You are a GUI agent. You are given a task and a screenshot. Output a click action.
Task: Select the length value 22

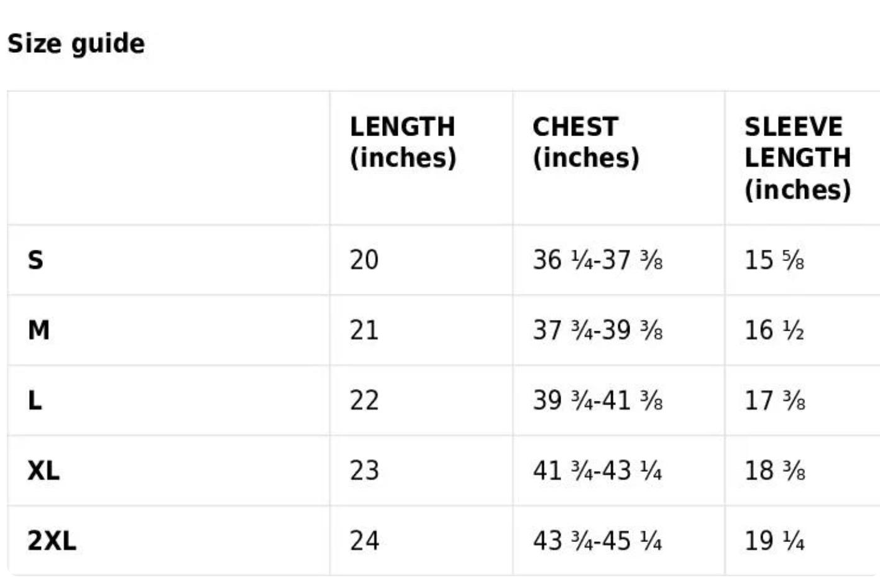(x=364, y=400)
